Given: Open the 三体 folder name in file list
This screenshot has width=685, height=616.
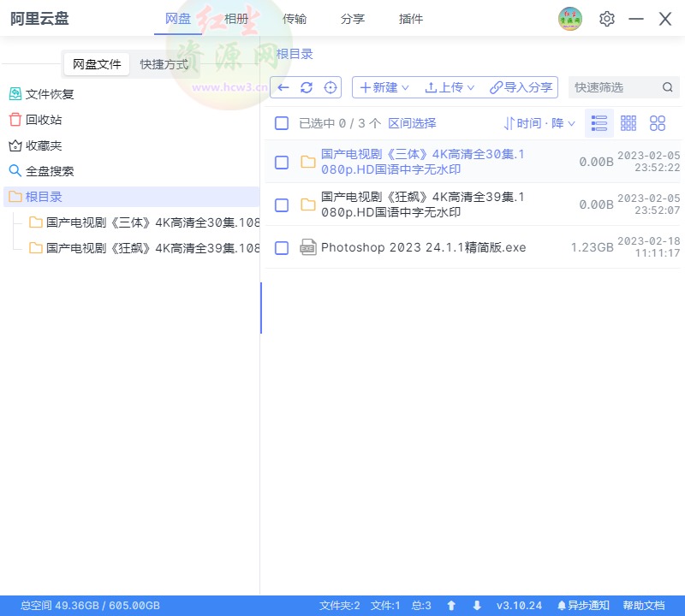Looking at the screenshot, I should pos(422,162).
